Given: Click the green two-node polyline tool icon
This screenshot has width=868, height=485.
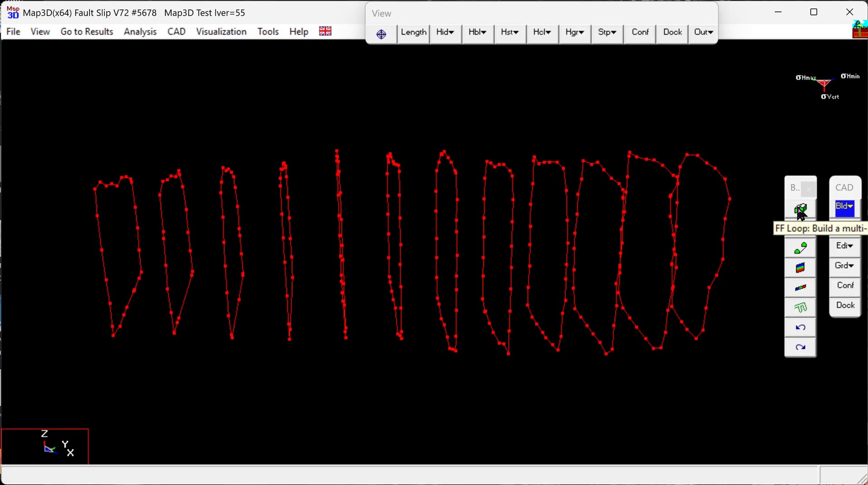Looking at the screenshot, I should click(x=800, y=248).
